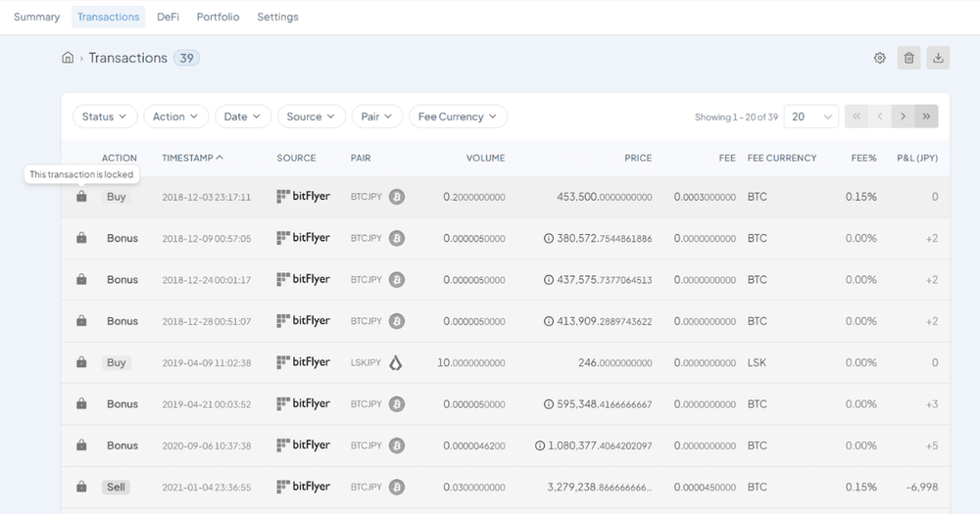Screen dimensions: 980x514
Task: Click the price 453,500.0000000000
Action: (x=605, y=197)
